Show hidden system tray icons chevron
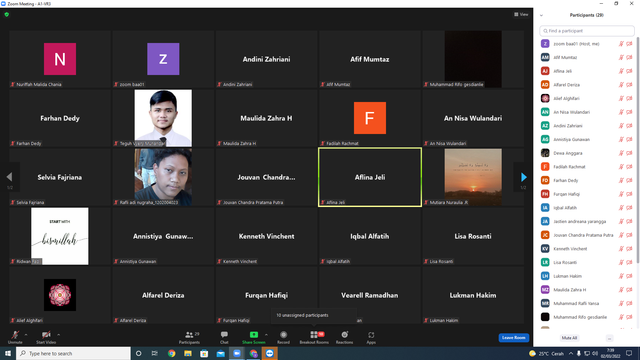Screen dimensions: 640x360 click(x=571, y=353)
